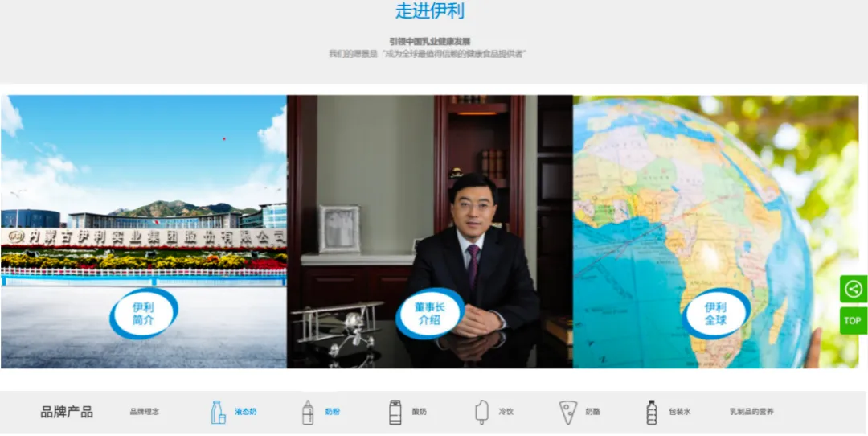Viewport: 868px width, 436px height.
Task: Open the 品牌理念 link
Action: pyautogui.click(x=145, y=412)
